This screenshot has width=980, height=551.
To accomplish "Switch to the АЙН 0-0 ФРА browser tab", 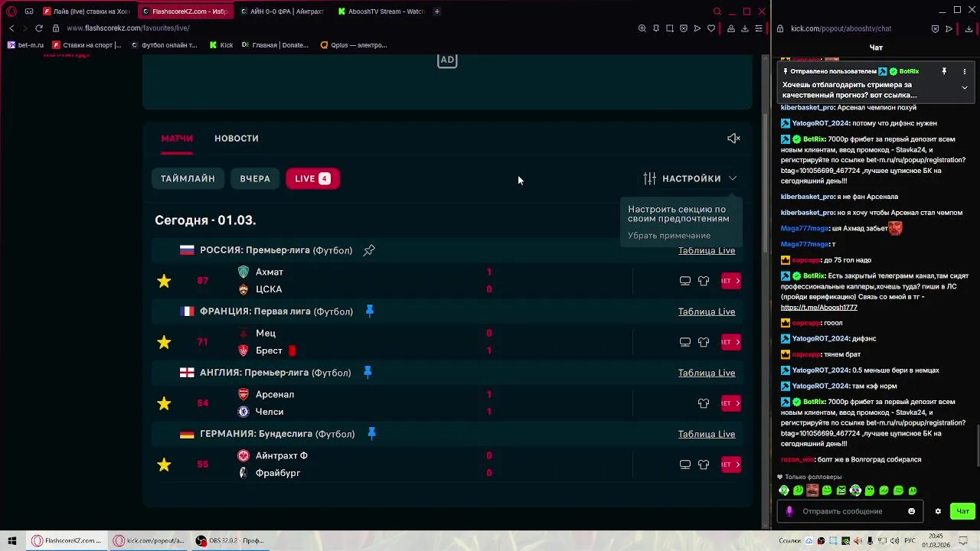I will (283, 11).
